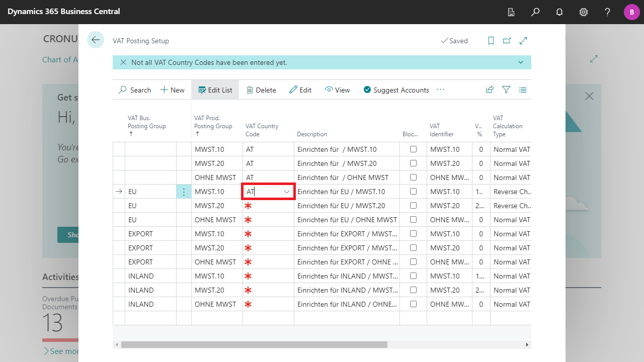Check Blocked for INLAND OHNE MWST row
Image resolution: width=644 pixels, height=362 pixels.
click(x=413, y=304)
